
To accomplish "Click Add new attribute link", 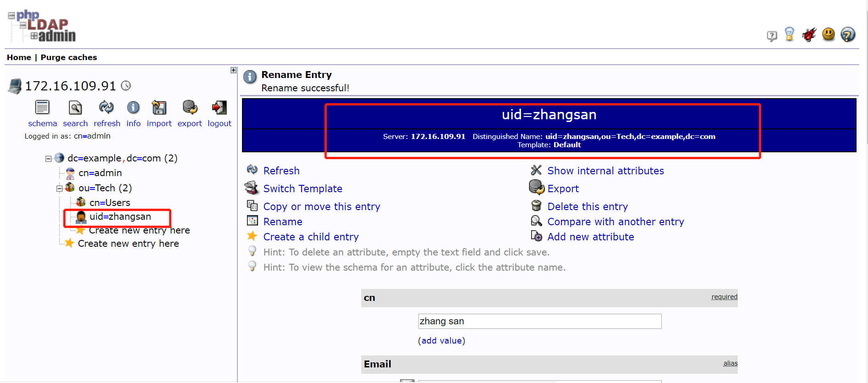I will tap(591, 237).
